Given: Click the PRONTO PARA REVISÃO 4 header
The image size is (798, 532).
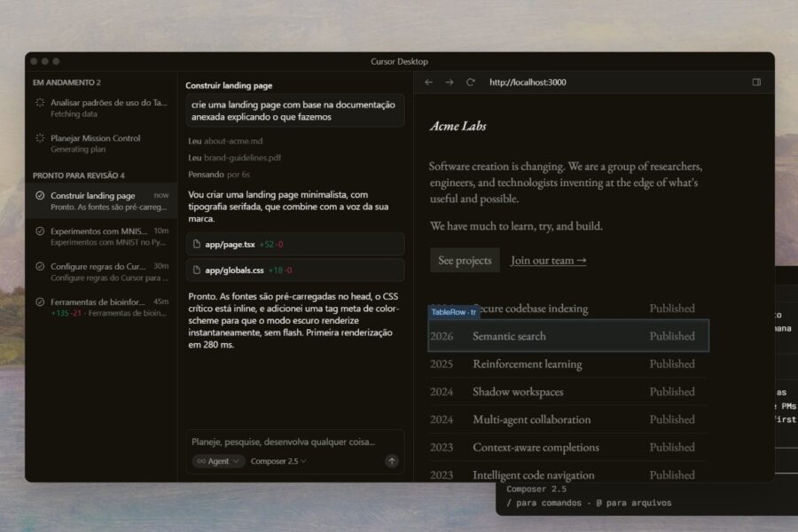Looking at the screenshot, I should [78, 176].
